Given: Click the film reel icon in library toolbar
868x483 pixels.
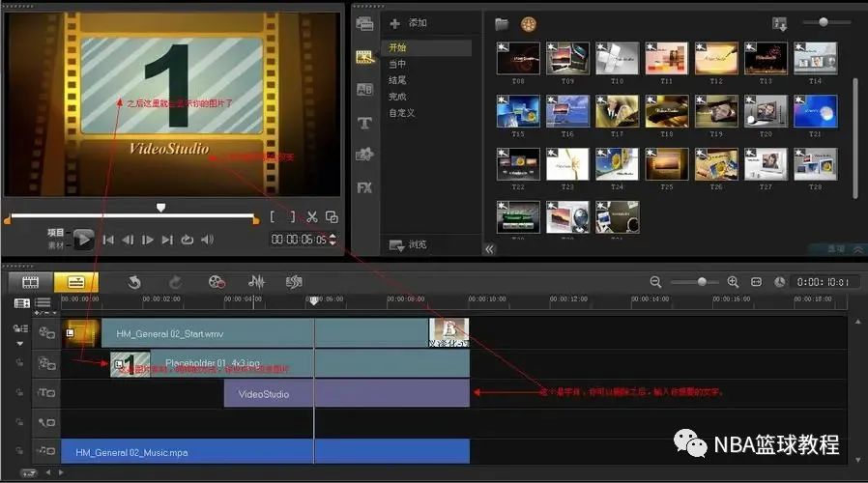Looking at the screenshot, I should pyautogui.click(x=528, y=24).
